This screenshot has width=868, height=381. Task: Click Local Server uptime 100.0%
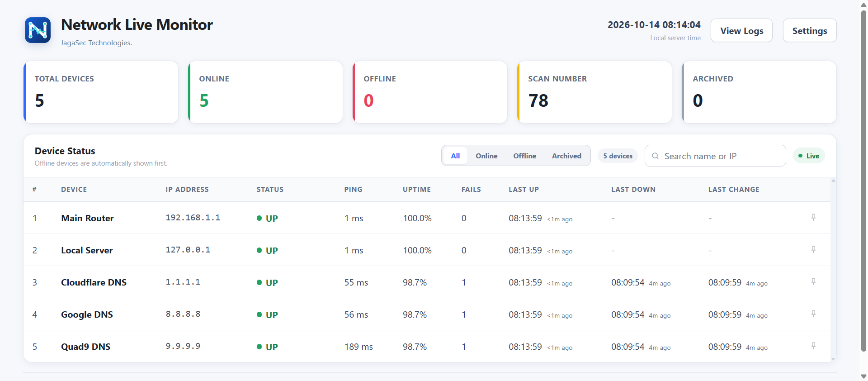(417, 250)
